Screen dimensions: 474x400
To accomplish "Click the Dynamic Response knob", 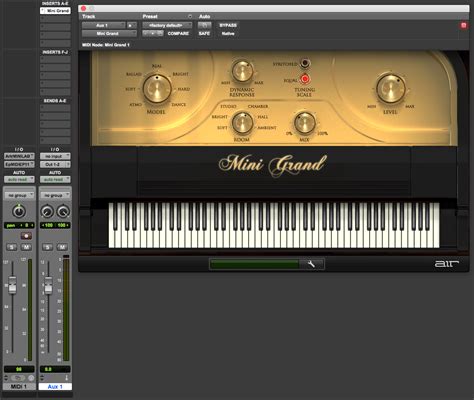I will pos(242,71).
